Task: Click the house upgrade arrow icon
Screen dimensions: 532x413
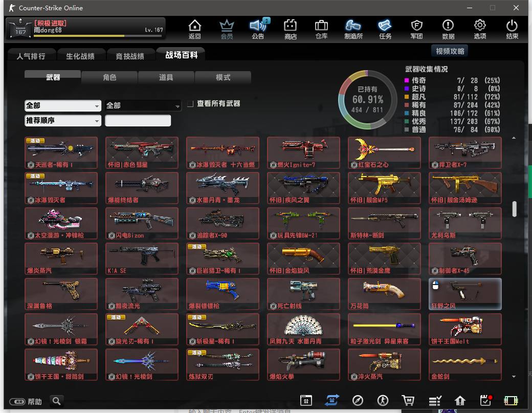Action: tap(460, 401)
